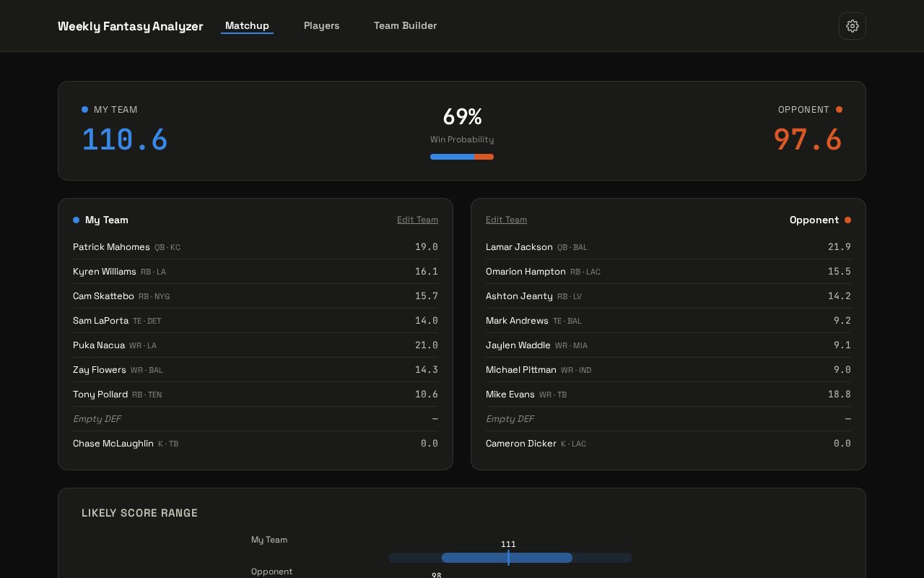Select the Tony Pollard row
Viewport: 924px width, 578px height.
256,394
